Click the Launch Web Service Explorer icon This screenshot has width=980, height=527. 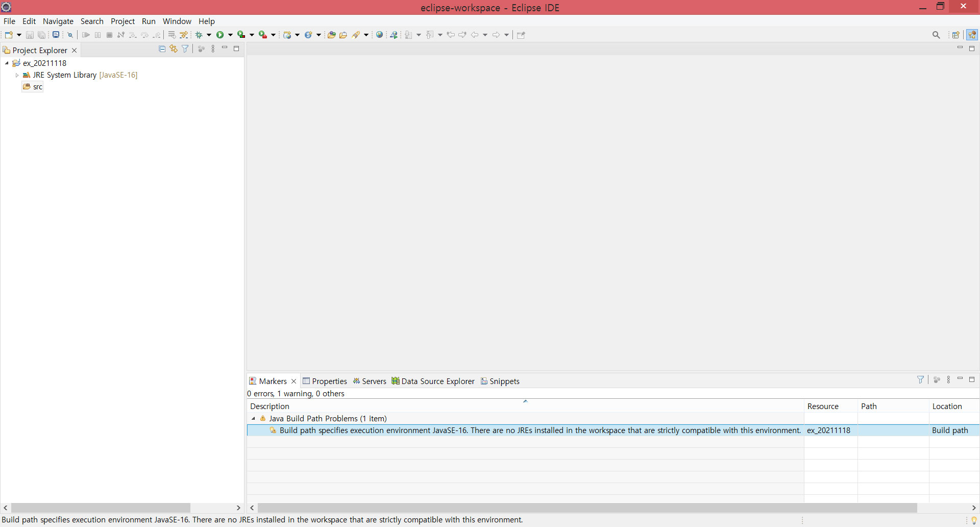pyautogui.click(x=394, y=35)
